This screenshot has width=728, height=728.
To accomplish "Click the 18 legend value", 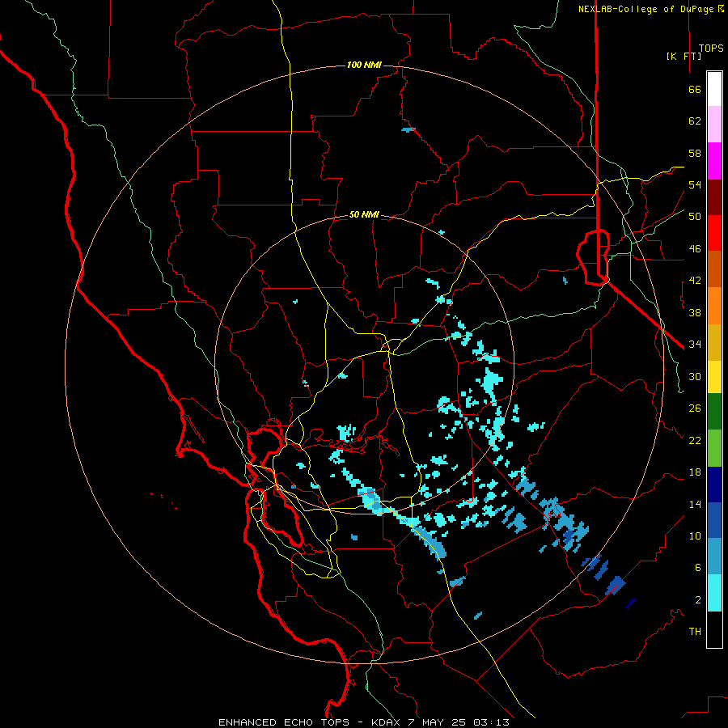I will click(695, 472).
